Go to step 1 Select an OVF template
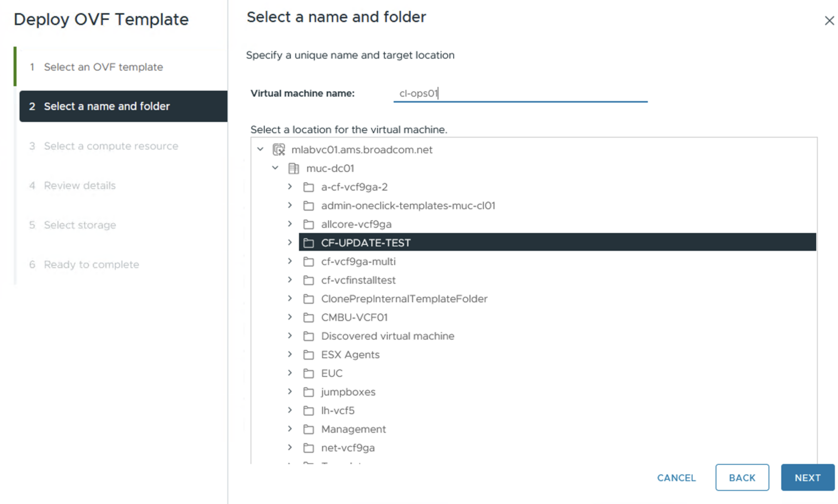The height and width of the screenshot is (504, 838). (103, 67)
